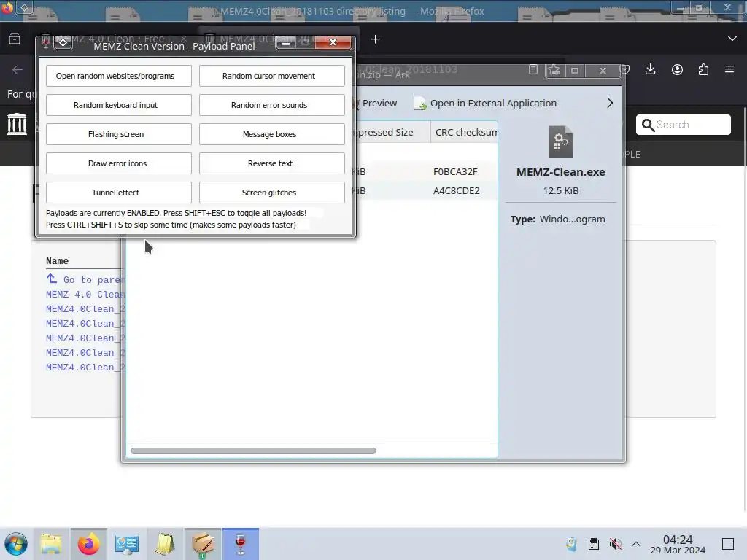Click the magnifier icon in the Archive search box
This screenshot has width=747, height=560.
coord(648,125)
